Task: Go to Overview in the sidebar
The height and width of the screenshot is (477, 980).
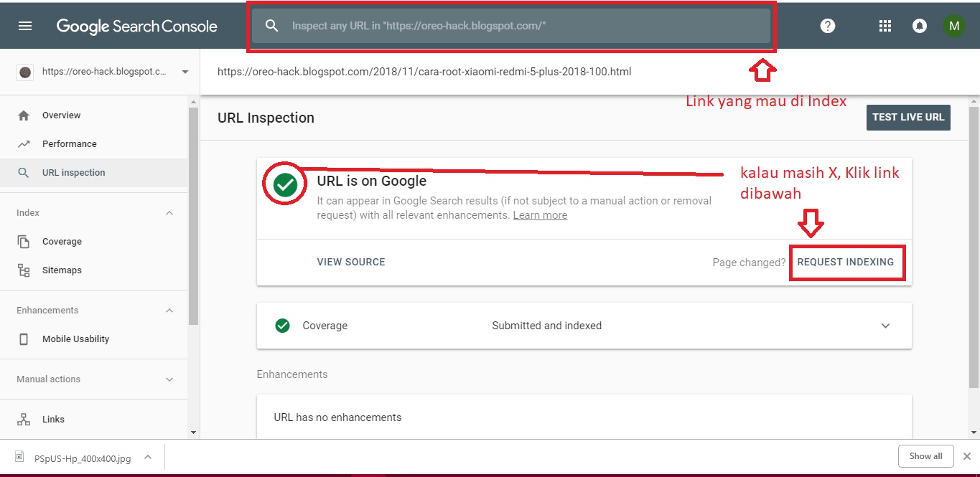Action: (x=93, y=115)
